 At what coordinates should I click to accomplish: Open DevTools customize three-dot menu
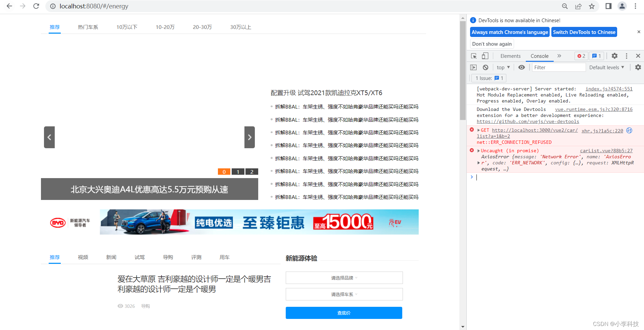pos(626,56)
